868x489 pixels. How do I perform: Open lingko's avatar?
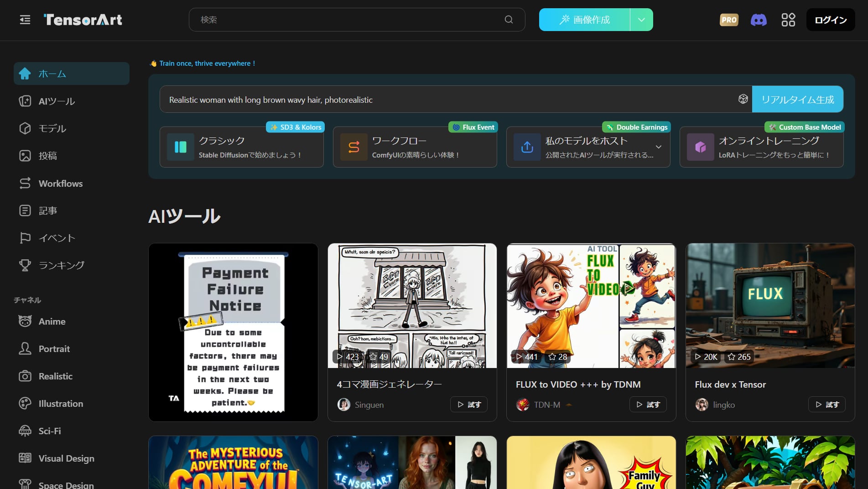(x=702, y=405)
